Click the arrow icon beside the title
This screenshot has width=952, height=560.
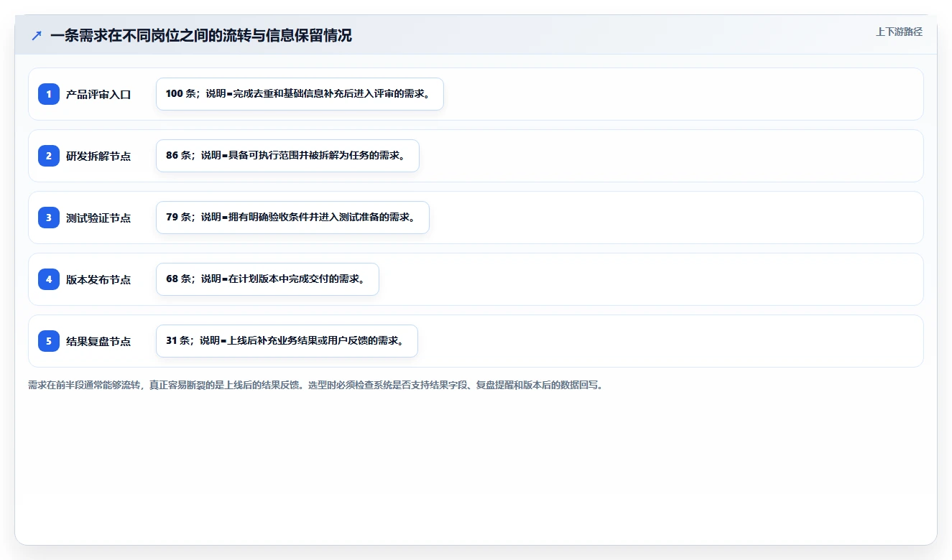point(37,35)
